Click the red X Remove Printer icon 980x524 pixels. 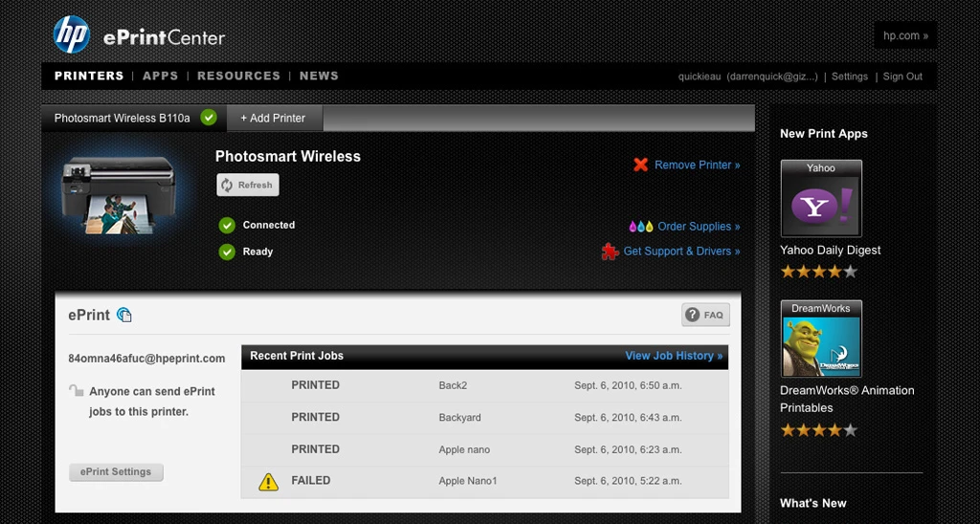tap(640, 164)
